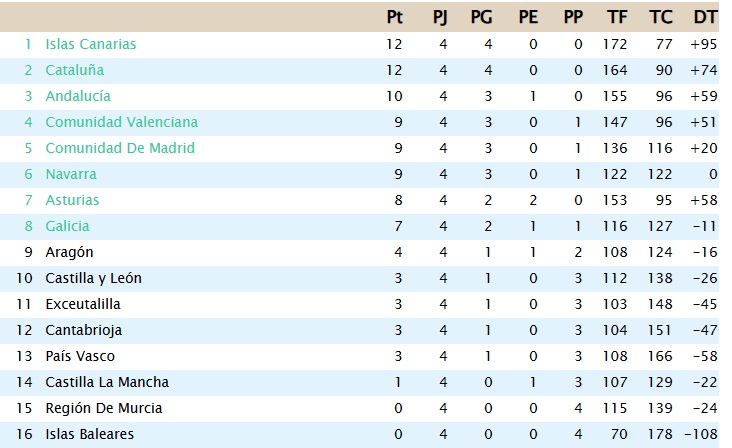Viewport: 732px width, 448px height.
Task: Select the Andalucía team link
Action: [78, 96]
